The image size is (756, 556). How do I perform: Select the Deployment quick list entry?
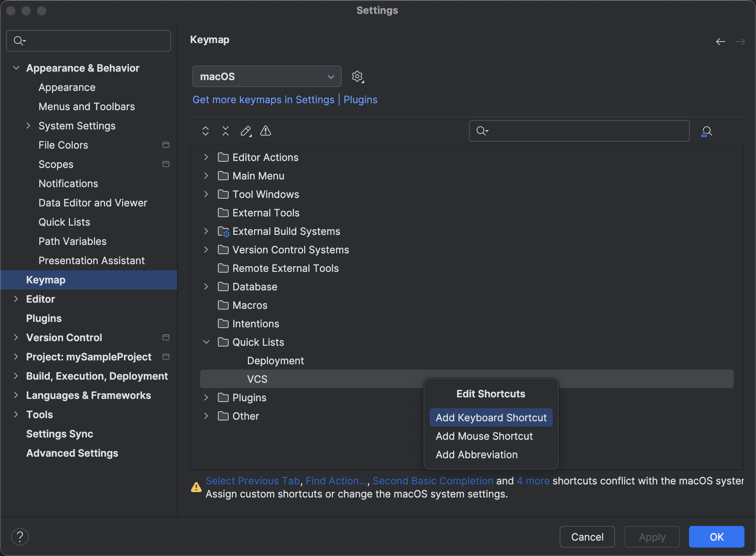coord(275,360)
